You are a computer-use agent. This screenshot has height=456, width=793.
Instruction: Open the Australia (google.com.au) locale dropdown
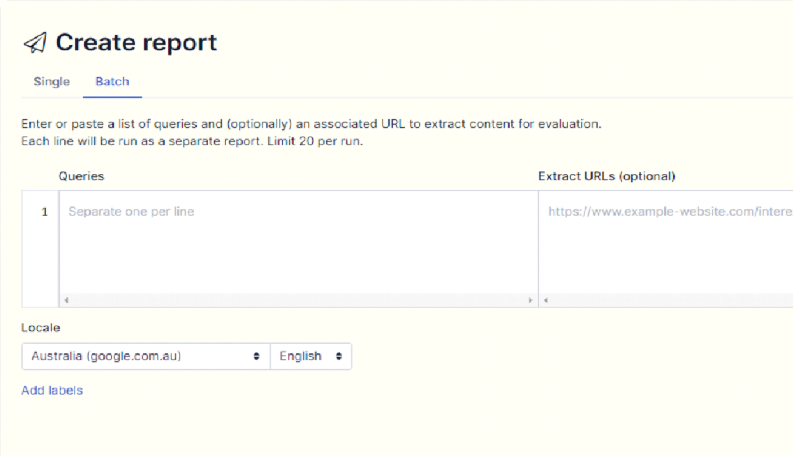(x=146, y=356)
